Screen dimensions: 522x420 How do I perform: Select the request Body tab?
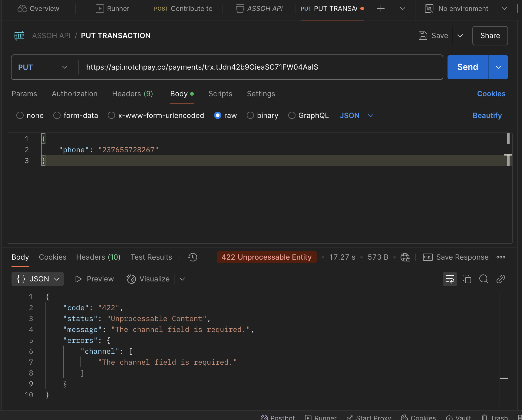tap(182, 94)
